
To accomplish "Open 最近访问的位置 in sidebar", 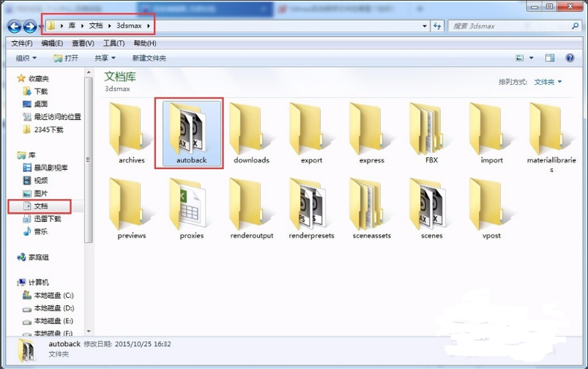I will click(52, 116).
